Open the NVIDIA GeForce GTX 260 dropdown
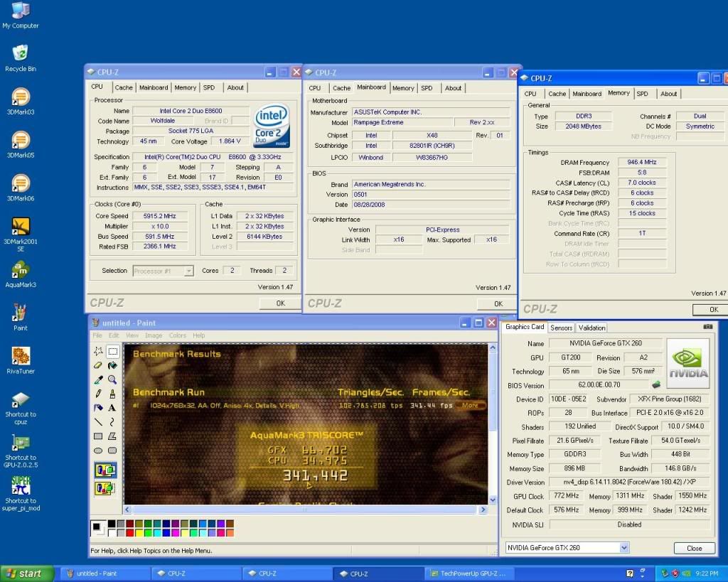The width and height of the screenshot is (728, 582). 624,548
